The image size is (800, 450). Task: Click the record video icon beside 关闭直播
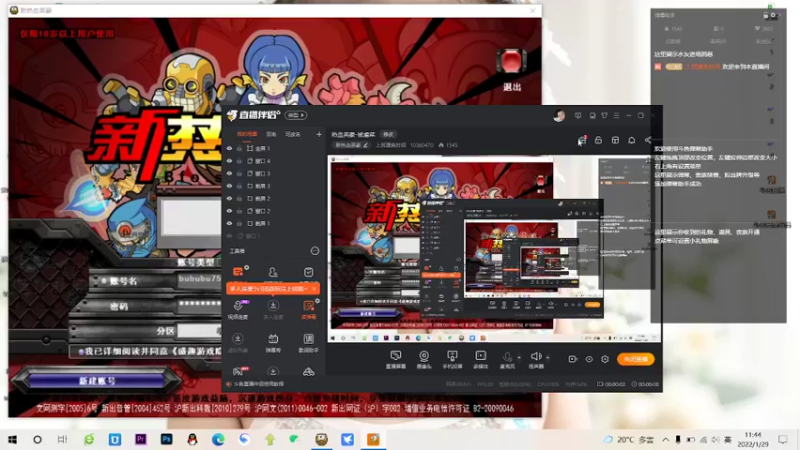click(572, 359)
